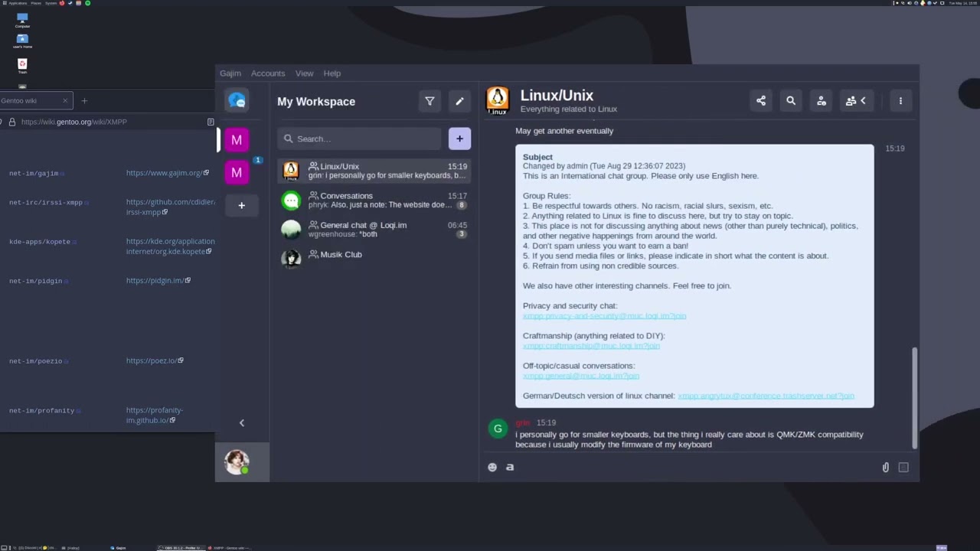Open the Conversations group chat row
The width and height of the screenshot is (980, 551).
click(374, 201)
